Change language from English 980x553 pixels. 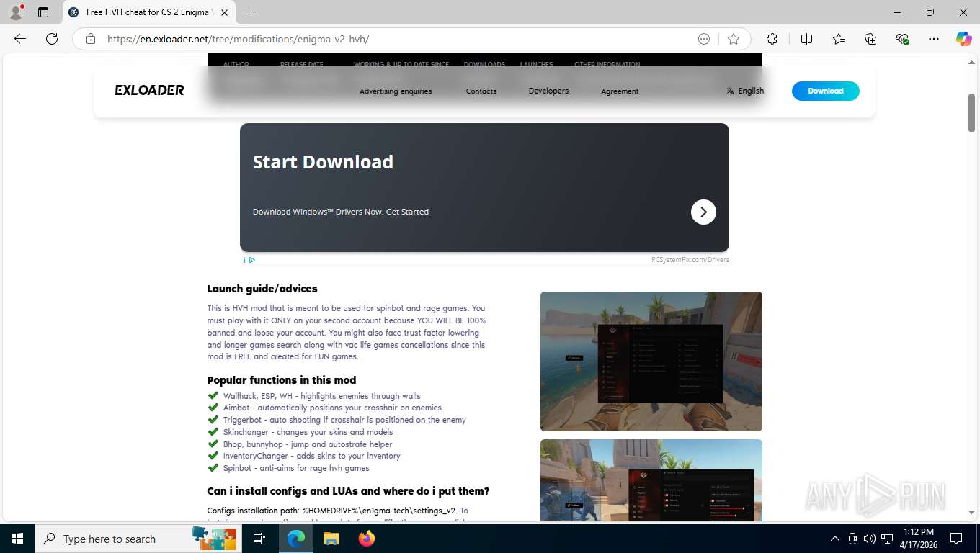pos(745,91)
